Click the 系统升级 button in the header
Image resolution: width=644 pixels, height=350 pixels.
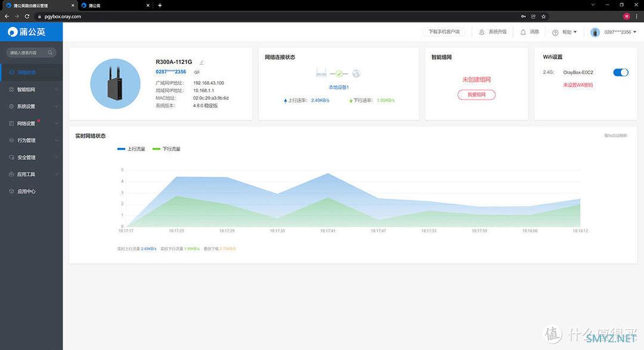point(493,32)
